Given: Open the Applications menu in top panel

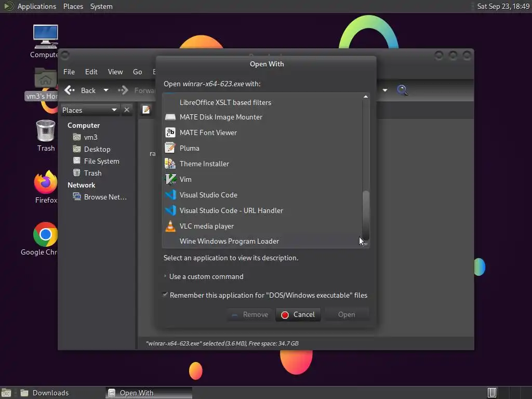Looking at the screenshot, I should [x=37, y=6].
